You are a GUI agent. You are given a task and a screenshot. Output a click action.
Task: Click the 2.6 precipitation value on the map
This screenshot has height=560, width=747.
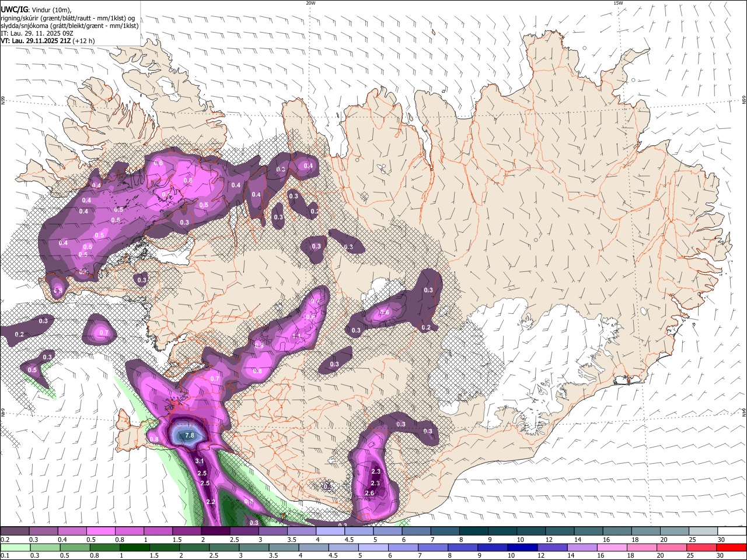pyautogui.click(x=369, y=494)
